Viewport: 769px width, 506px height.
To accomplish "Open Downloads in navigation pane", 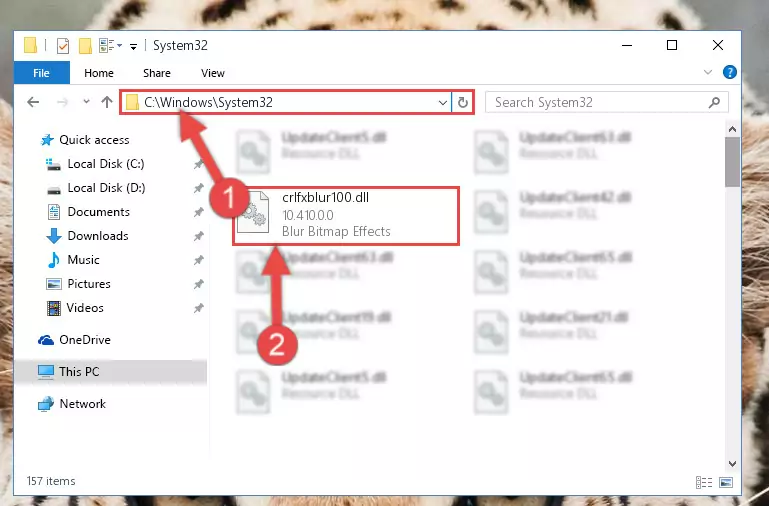I will point(88,236).
